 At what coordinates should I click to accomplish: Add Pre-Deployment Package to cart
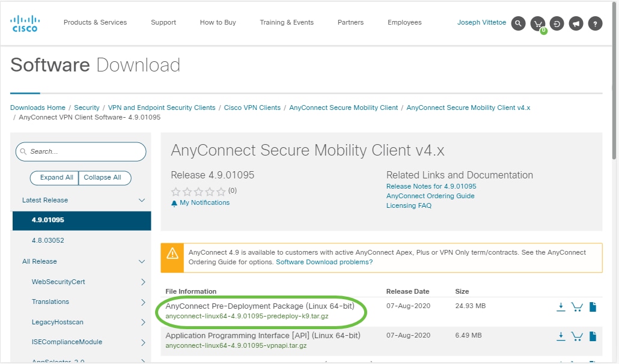(577, 307)
